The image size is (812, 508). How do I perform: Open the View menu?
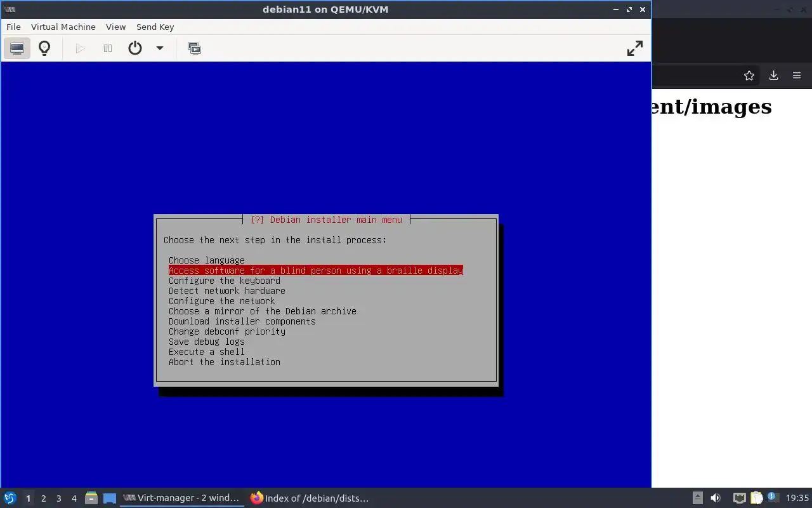[115, 27]
